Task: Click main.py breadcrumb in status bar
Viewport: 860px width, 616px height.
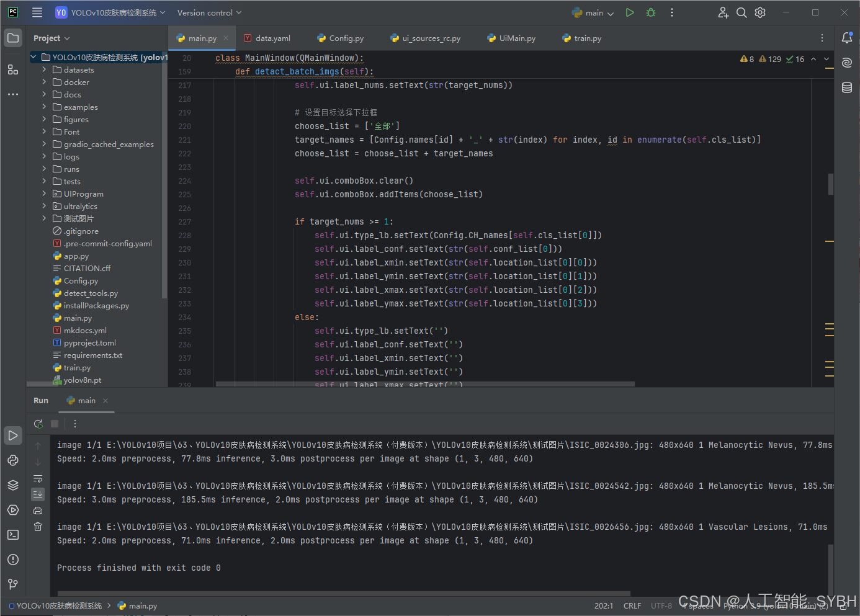Action: (138, 606)
